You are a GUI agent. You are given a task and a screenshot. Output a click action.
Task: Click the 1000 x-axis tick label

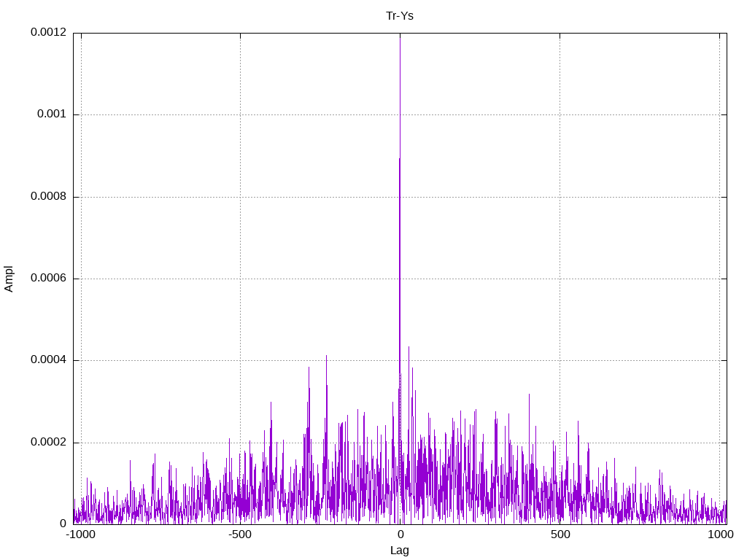[720, 534]
